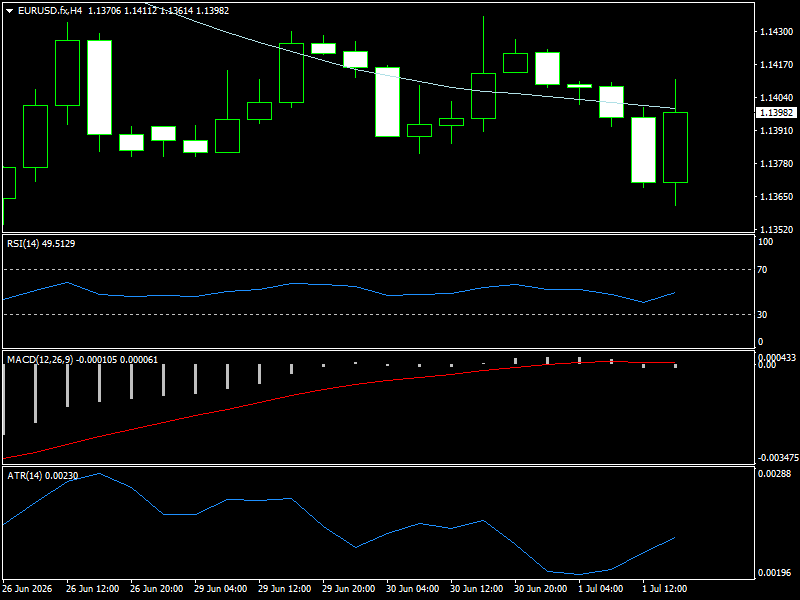Select the RSI(14) 49.5129 indicator label

(x=41, y=244)
